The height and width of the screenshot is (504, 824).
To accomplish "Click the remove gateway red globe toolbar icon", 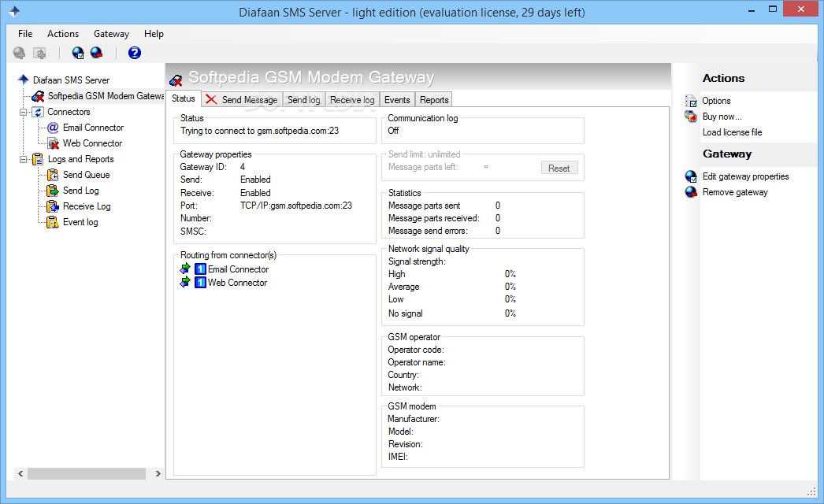I will 97,53.
